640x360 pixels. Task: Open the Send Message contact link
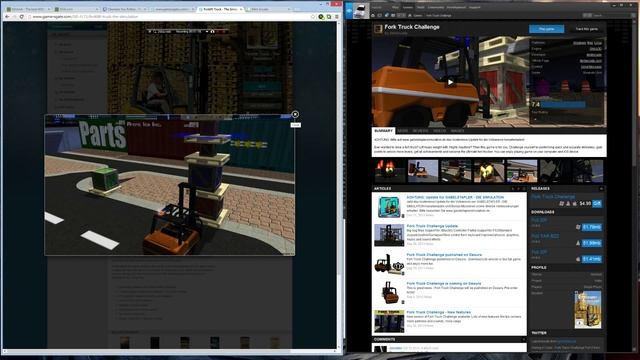[591, 67]
